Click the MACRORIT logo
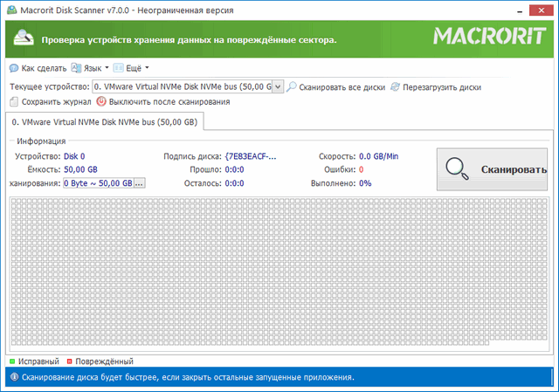Viewport: 559px width, 392px height. (x=489, y=37)
